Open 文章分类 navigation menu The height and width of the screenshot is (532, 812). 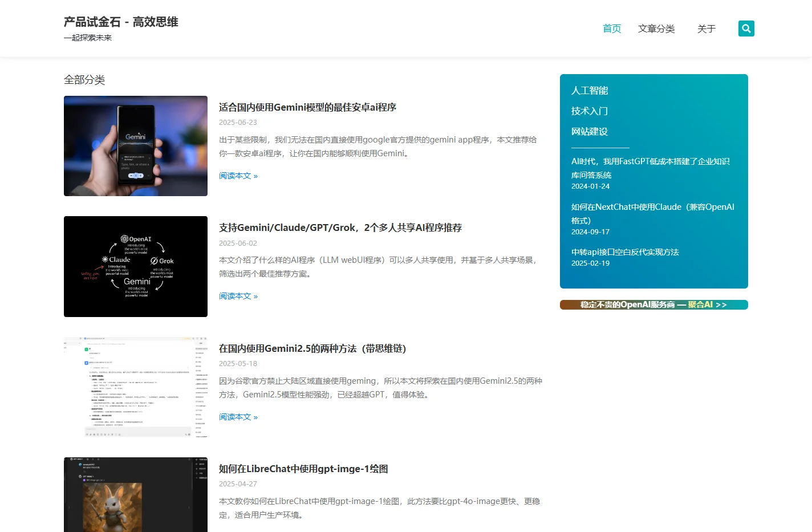656,29
